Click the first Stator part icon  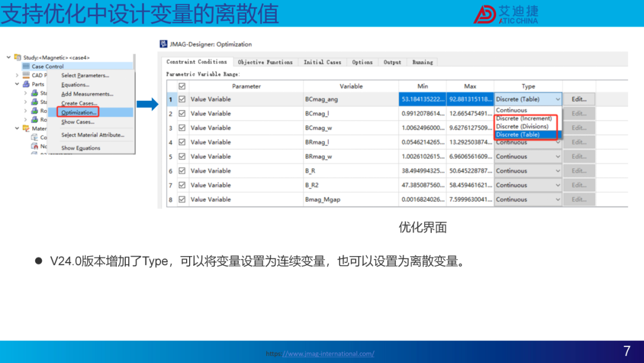click(35, 93)
